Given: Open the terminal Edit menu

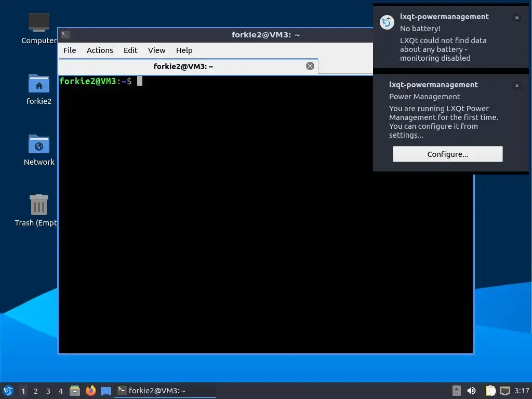Looking at the screenshot, I should point(130,50).
